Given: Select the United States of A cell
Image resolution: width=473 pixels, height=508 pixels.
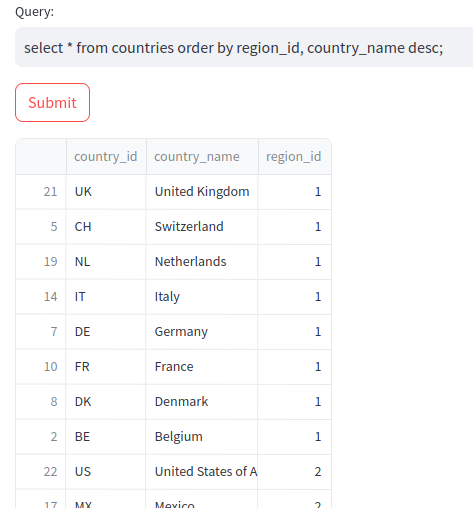Looking at the screenshot, I should point(202,472).
